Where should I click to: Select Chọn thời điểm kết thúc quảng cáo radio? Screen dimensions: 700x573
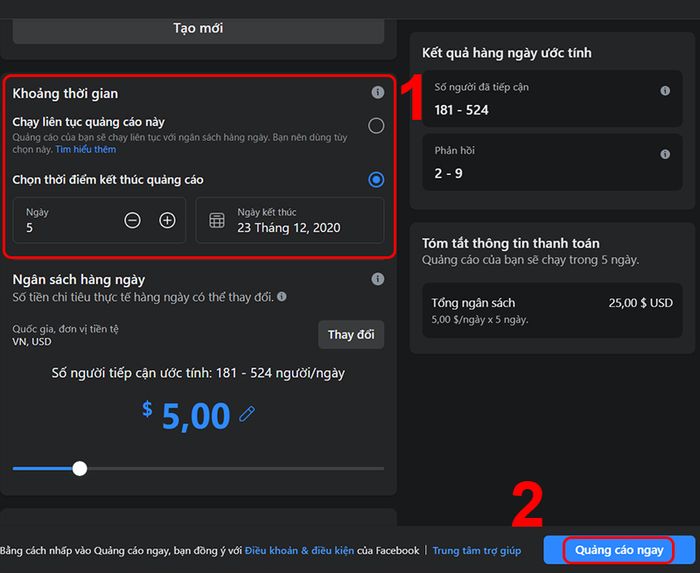coord(376,180)
